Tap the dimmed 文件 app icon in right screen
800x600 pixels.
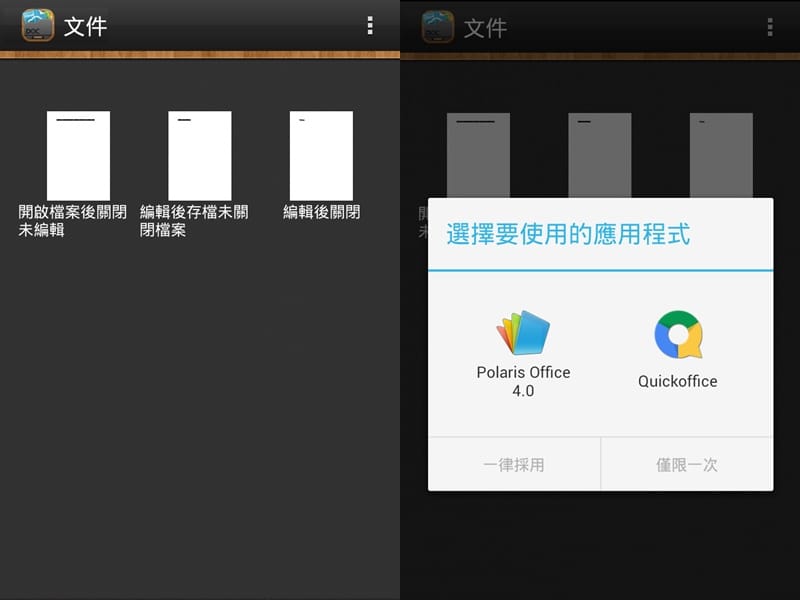pyautogui.click(x=438, y=27)
